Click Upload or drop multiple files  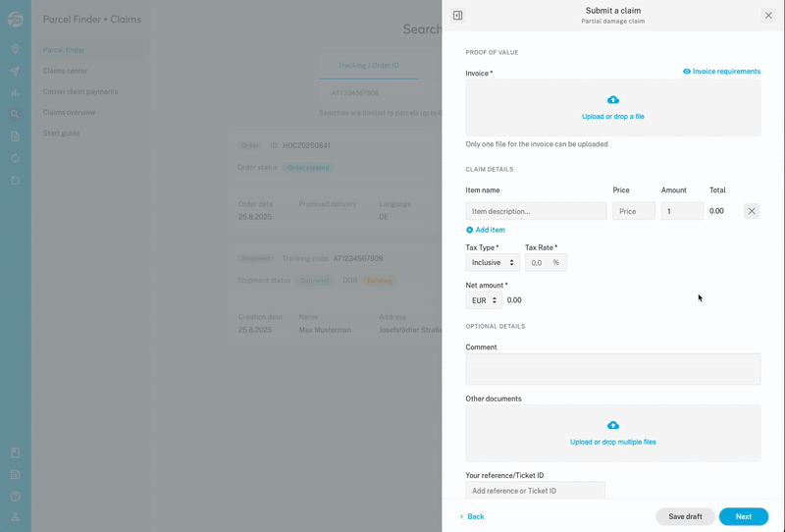pos(612,442)
